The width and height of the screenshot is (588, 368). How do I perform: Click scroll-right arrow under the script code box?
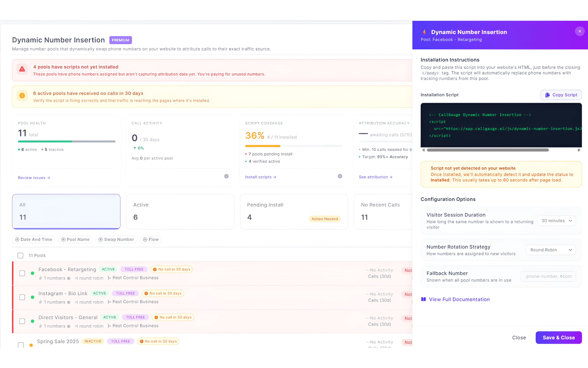tap(579, 150)
